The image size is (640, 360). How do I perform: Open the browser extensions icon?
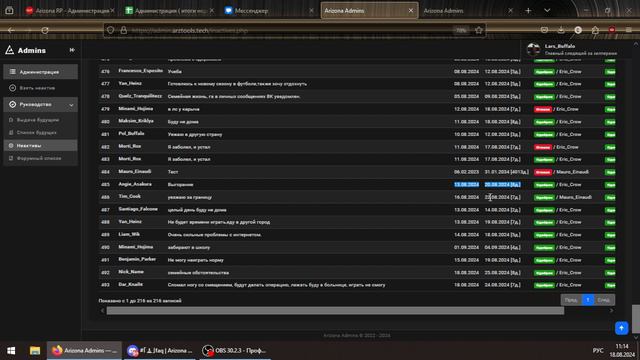point(595,30)
